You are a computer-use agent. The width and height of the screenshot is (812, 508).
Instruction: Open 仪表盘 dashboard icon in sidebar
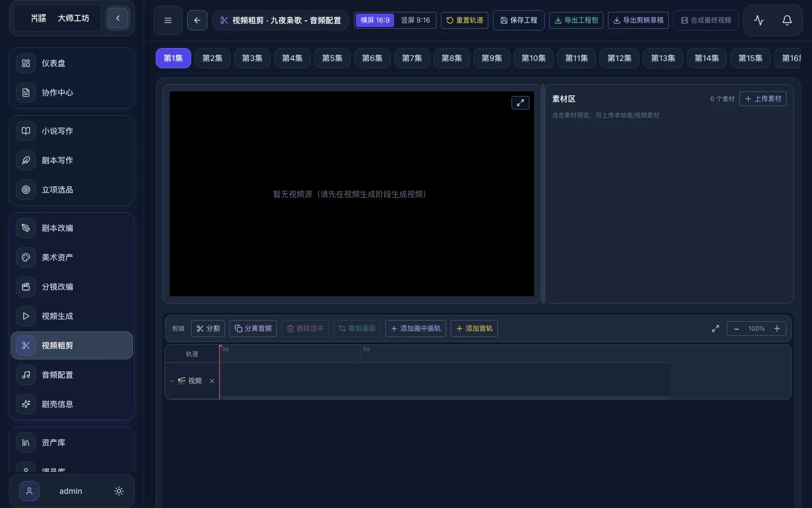[26, 63]
